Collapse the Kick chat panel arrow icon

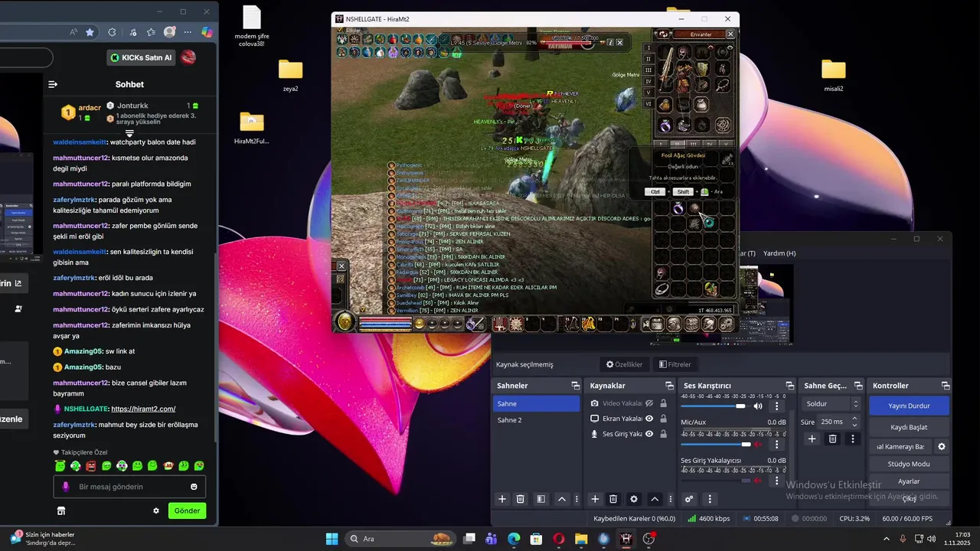tap(53, 84)
